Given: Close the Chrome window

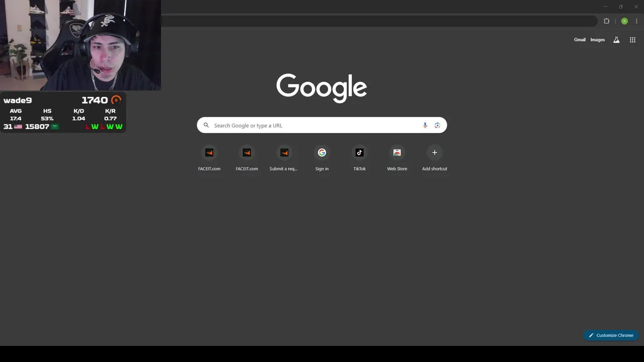Looking at the screenshot, I should pos(636,7).
